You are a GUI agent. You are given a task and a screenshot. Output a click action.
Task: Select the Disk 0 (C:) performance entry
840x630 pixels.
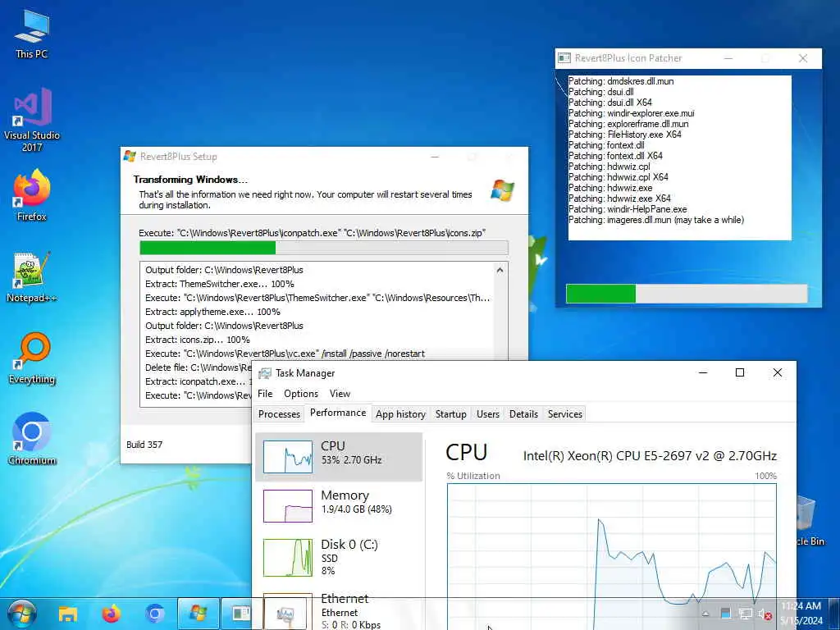(339, 557)
